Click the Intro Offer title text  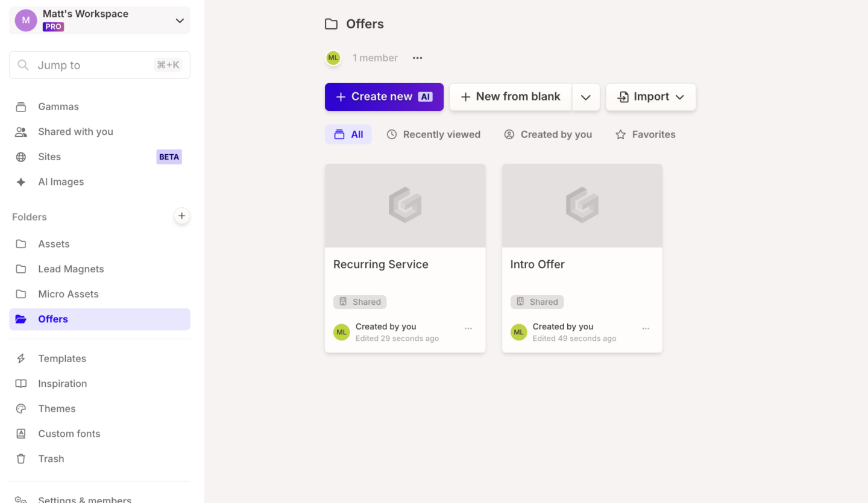[538, 264]
